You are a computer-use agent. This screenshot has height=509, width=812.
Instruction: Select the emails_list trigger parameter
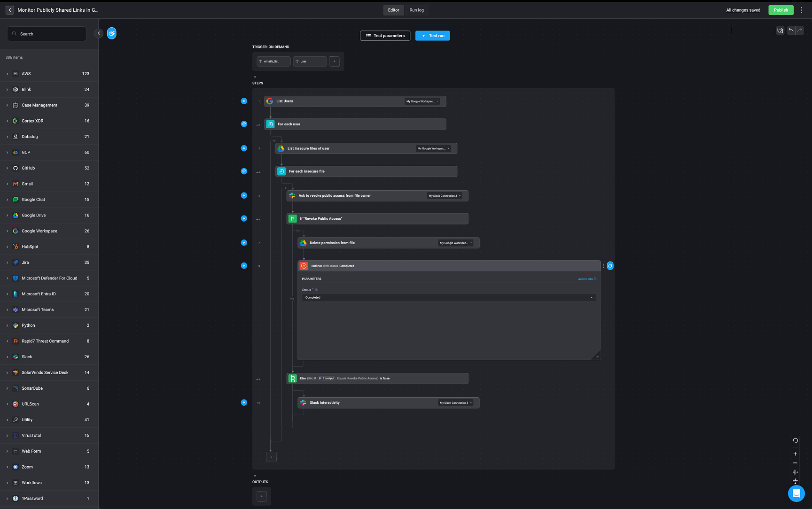pyautogui.click(x=273, y=62)
